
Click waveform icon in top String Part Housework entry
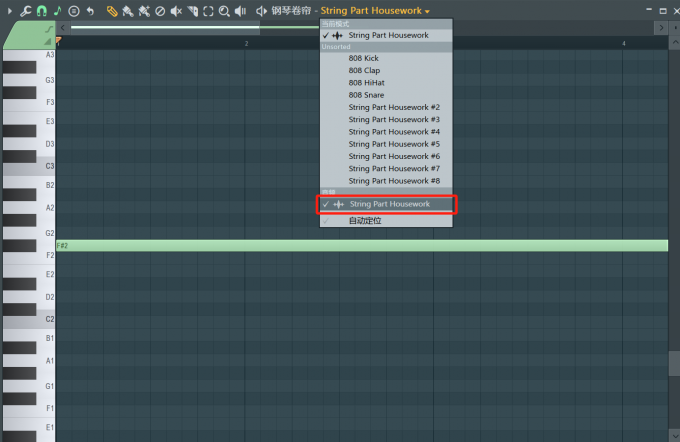point(337,36)
